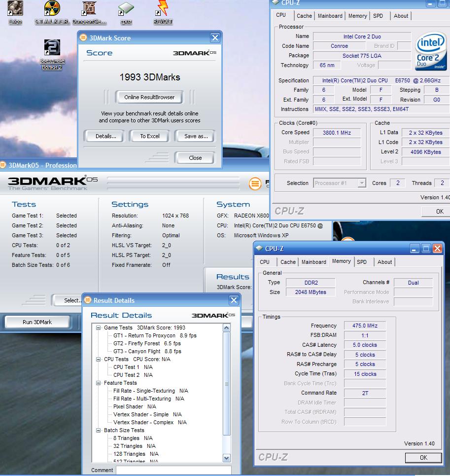The image size is (450, 476).
Task: Select GT2 - Firefly Forest row
Action: click(147, 343)
